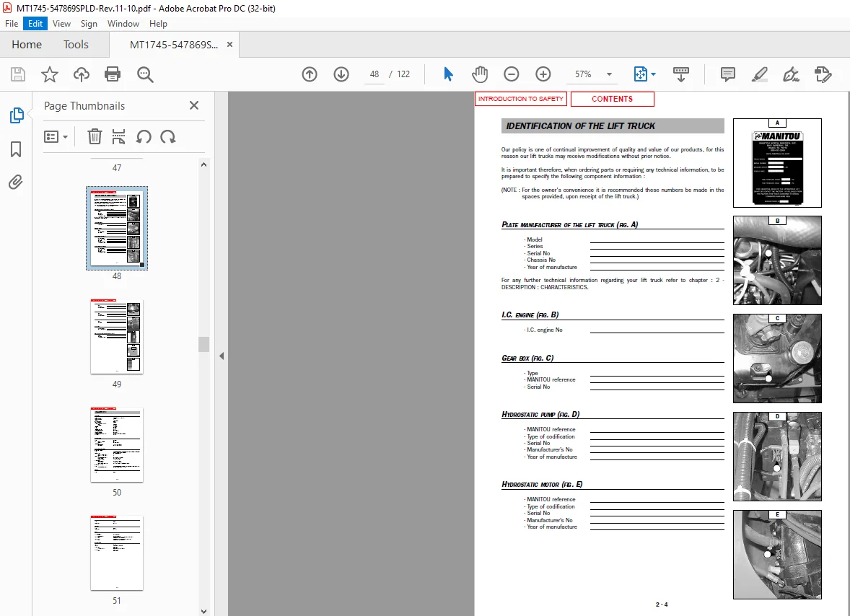Print the document

click(x=113, y=74)
